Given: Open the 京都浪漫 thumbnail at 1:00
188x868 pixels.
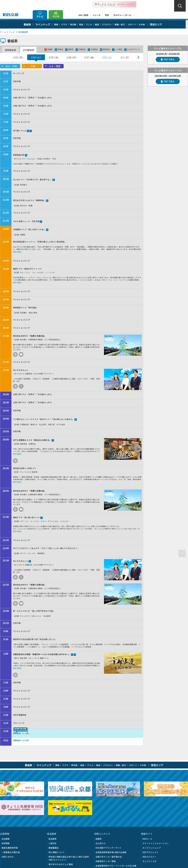Looking at the screenshot, I should (x=123, y=663).
